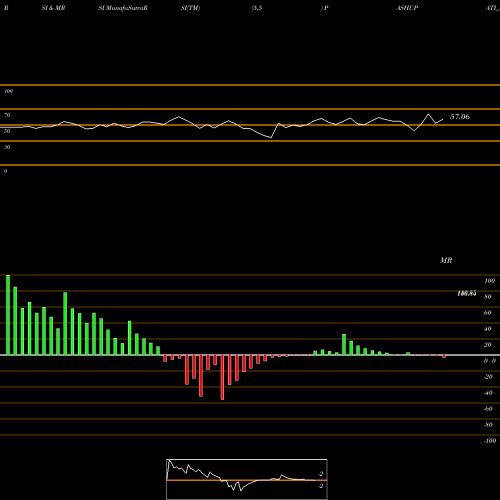
Task: Click the lowest dip of the RSI line
Action: 271,137
